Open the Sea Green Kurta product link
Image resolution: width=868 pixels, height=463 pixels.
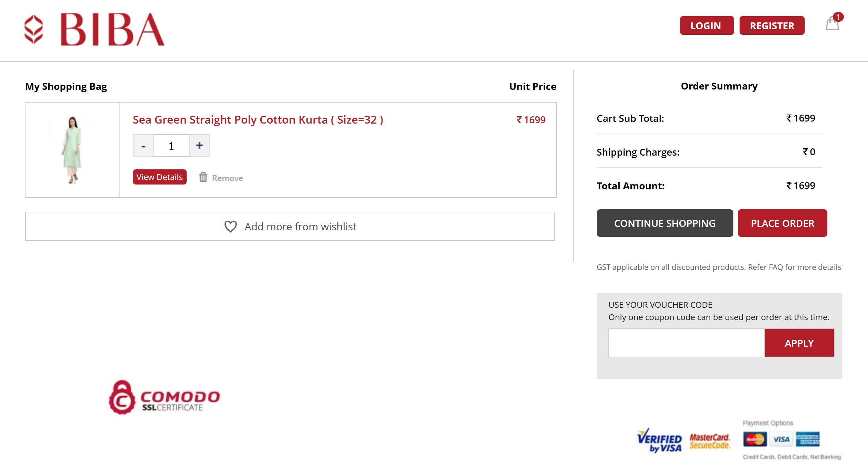(258, 120)
